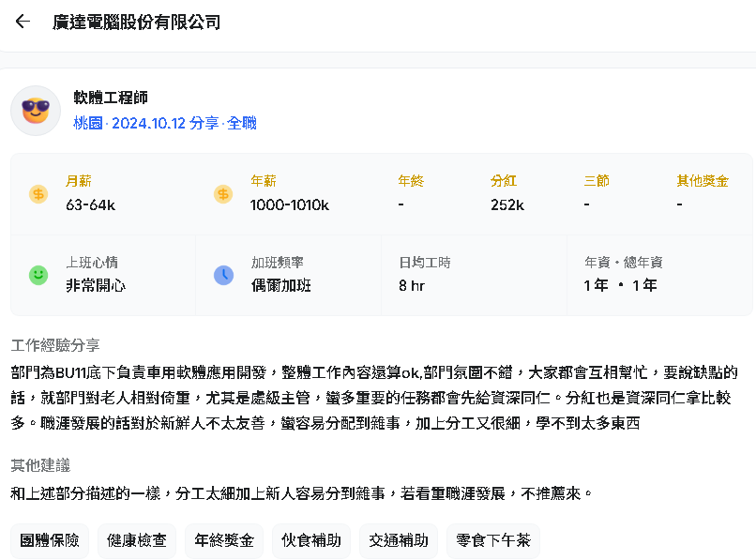The height and width of the screenshot is (560, 756).
Task: Select the 63-64k monthly salary value
Action: coord(91,205)
